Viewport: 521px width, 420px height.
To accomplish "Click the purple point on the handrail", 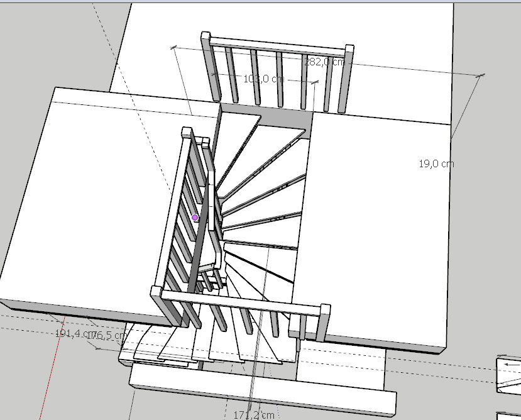I will point(195,218).
